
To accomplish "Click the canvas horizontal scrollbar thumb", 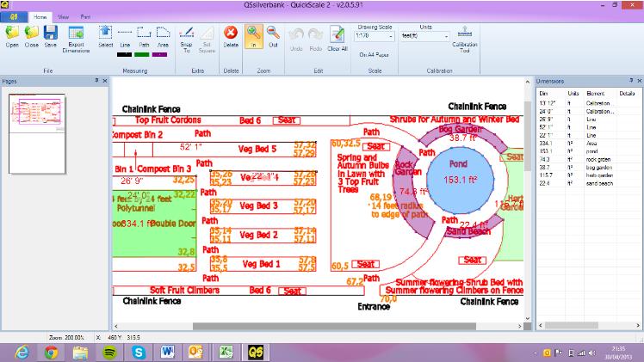I will tap(334, 327).
